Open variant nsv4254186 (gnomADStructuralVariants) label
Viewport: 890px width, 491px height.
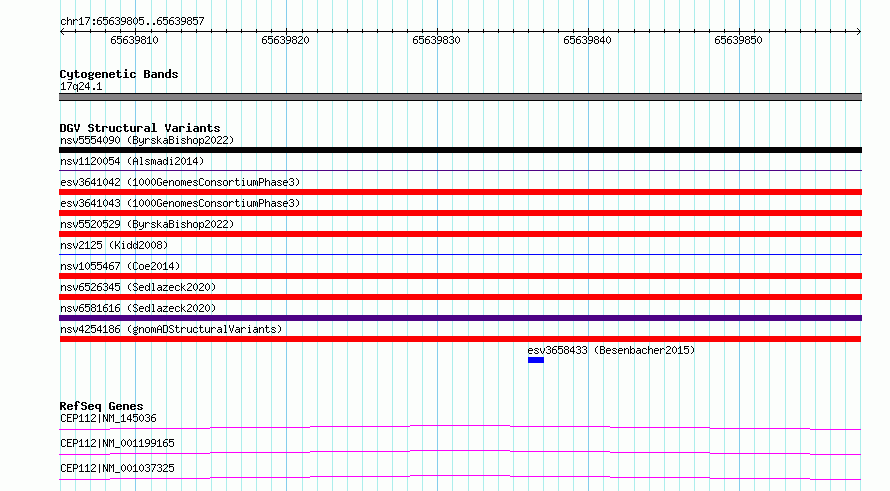(171, 329)
